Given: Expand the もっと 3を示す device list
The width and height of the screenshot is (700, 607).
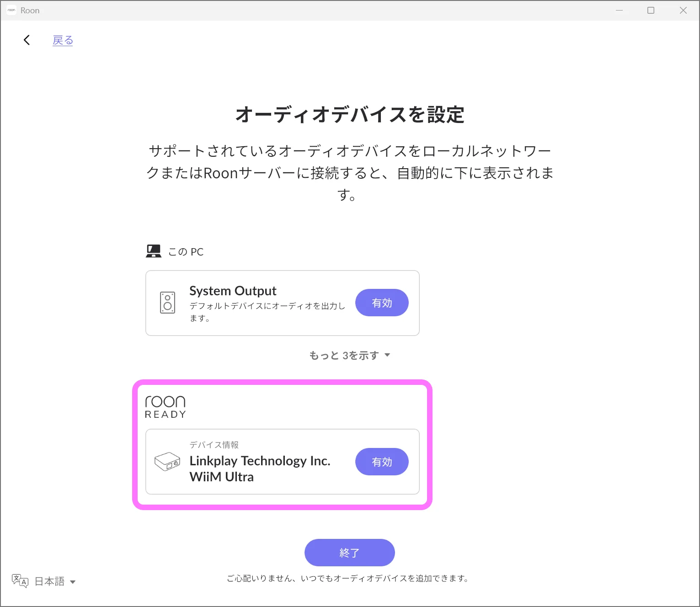Looking at the screenshot, I should (349, 355).
